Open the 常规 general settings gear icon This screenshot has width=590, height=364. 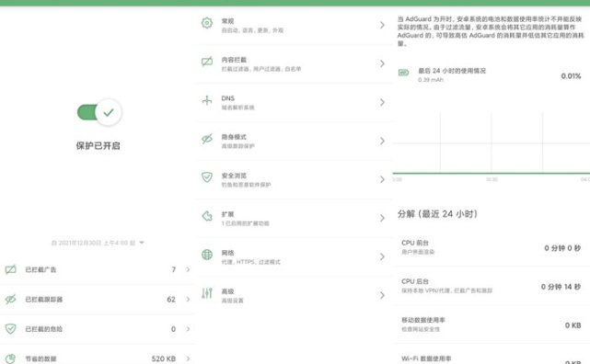pos(207,23)
